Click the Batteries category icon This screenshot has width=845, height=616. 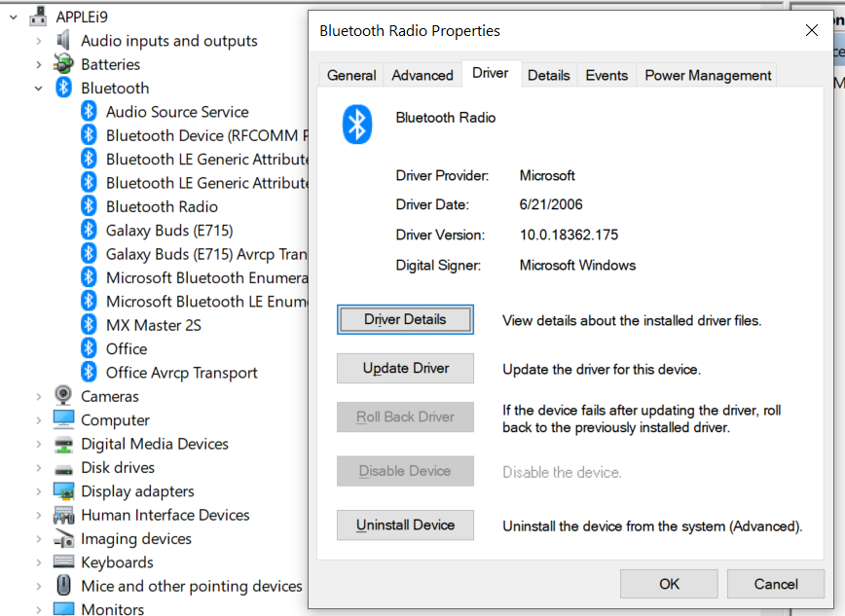63,64
